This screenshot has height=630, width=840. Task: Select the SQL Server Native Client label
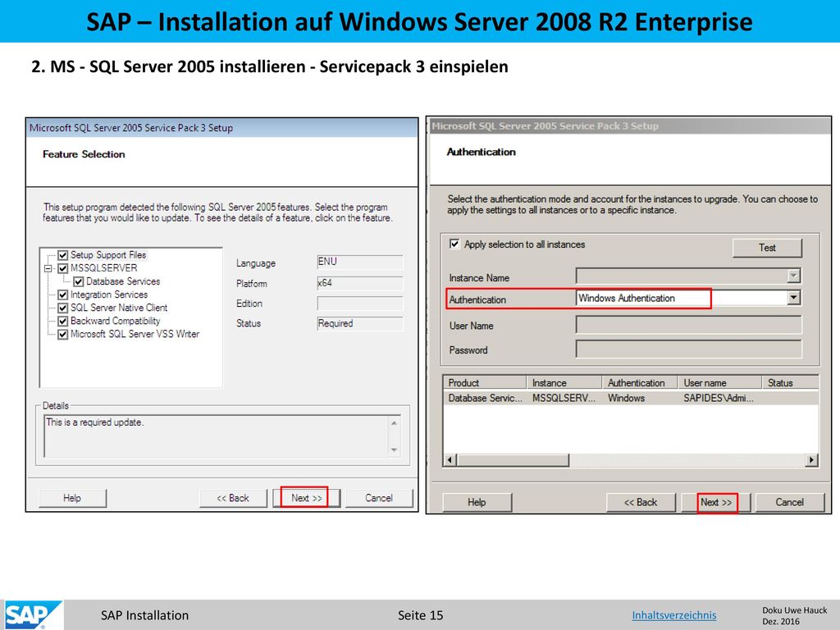click(119, 308)
